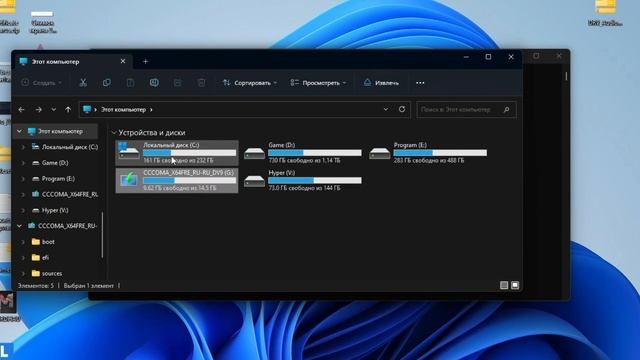Image resolution: width=640 pixels, height=360 pixels.
Task: Close the 'Этот компьютер' tab
Action: (x=123, y=61)
